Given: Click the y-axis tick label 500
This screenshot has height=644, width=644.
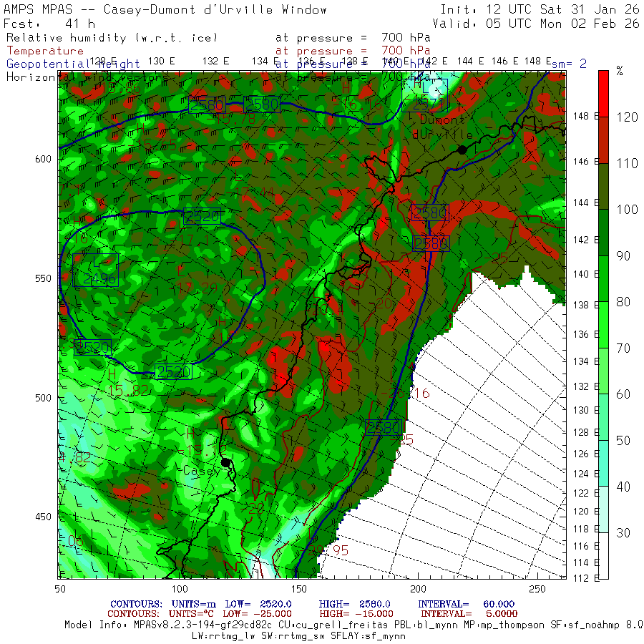Looking at the screenshot, I should tap(43, 398).
